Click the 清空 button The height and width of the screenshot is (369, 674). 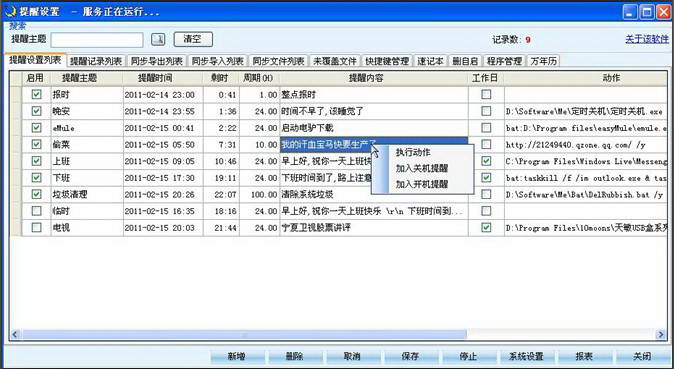tap(193, 39)
